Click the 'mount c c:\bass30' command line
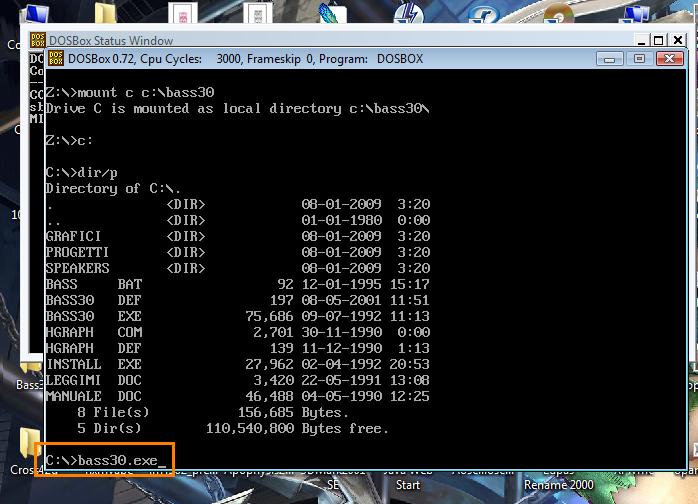Viewport: 698px width, 504px height. click(130, 93)
